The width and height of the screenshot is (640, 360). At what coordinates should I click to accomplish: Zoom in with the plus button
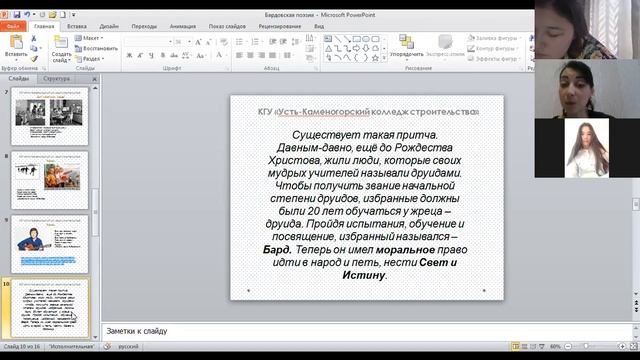[x=622, y=346]
